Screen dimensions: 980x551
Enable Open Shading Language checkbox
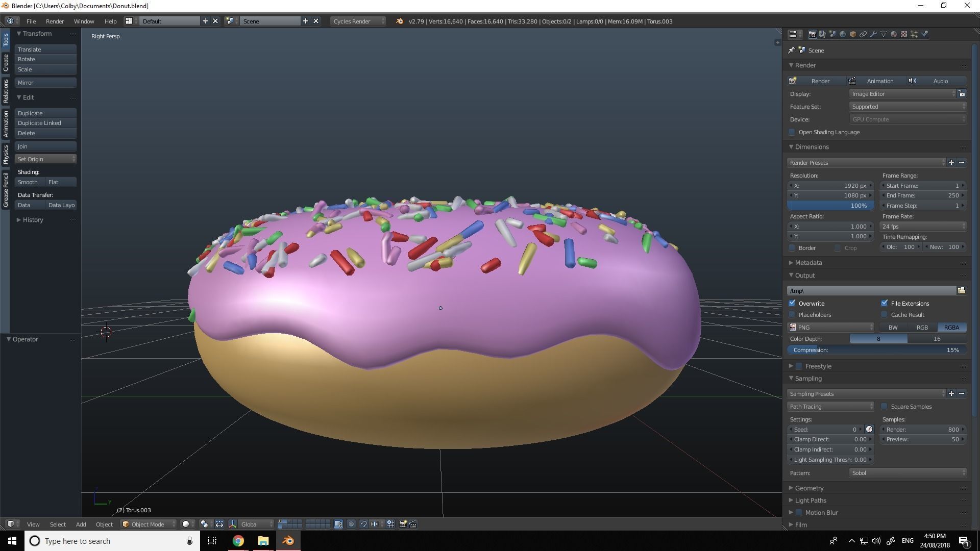(792, 132)
